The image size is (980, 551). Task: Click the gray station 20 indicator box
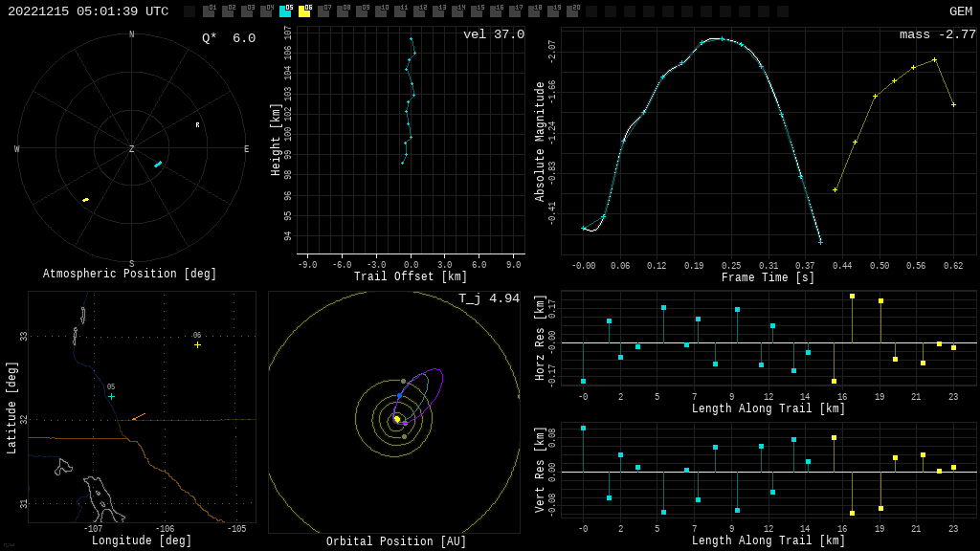(572, 11)
